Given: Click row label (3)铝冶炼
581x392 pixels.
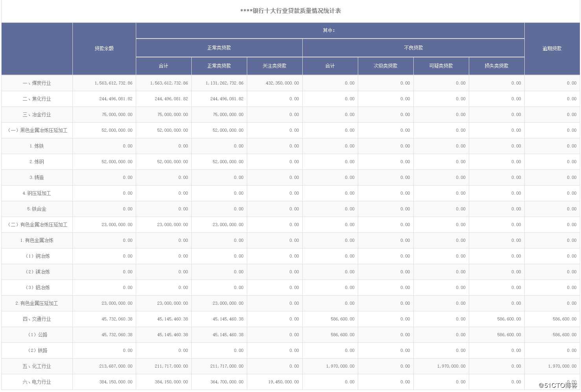Looking at the screenshot, I should coord(37,287).
